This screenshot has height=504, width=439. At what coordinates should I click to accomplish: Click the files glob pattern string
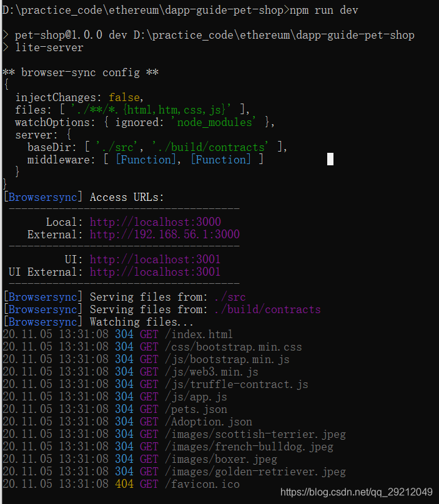click(151, 110)
